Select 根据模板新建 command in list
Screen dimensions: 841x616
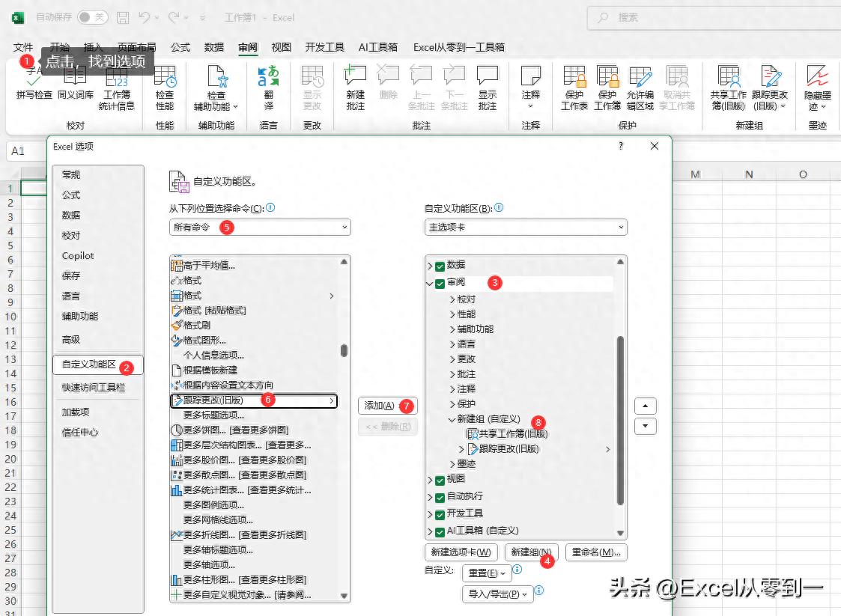coord(254,370)
